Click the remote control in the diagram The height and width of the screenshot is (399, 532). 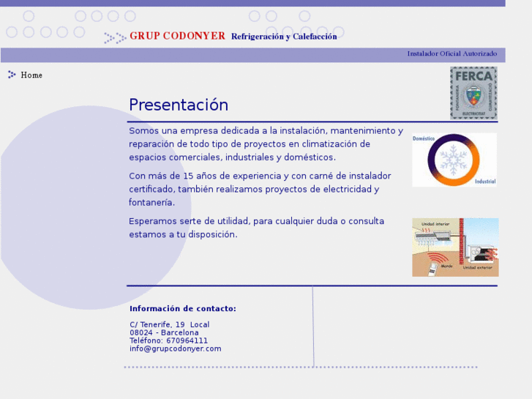[432, 269]
